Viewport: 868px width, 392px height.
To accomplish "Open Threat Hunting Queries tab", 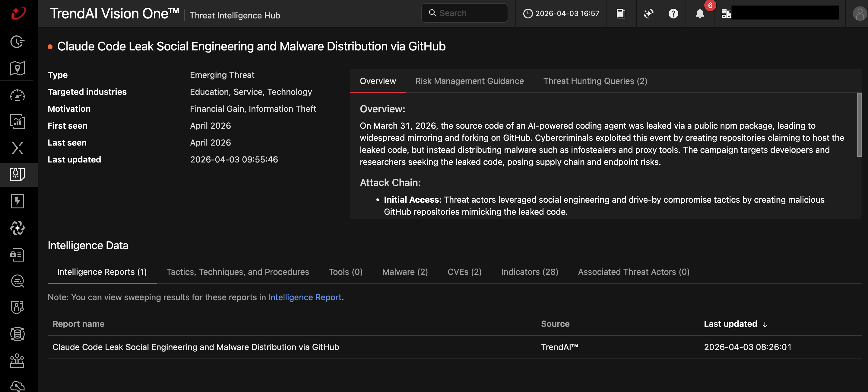I will coord(595,81).
